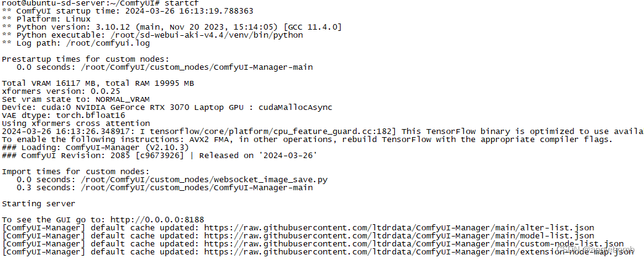Click the Starting server message
644x260 pixels.
(x=39, y=204)
